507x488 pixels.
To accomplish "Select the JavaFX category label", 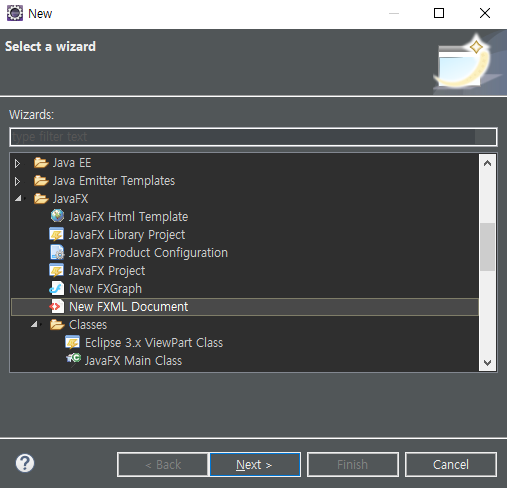I will tap(70, 199).
